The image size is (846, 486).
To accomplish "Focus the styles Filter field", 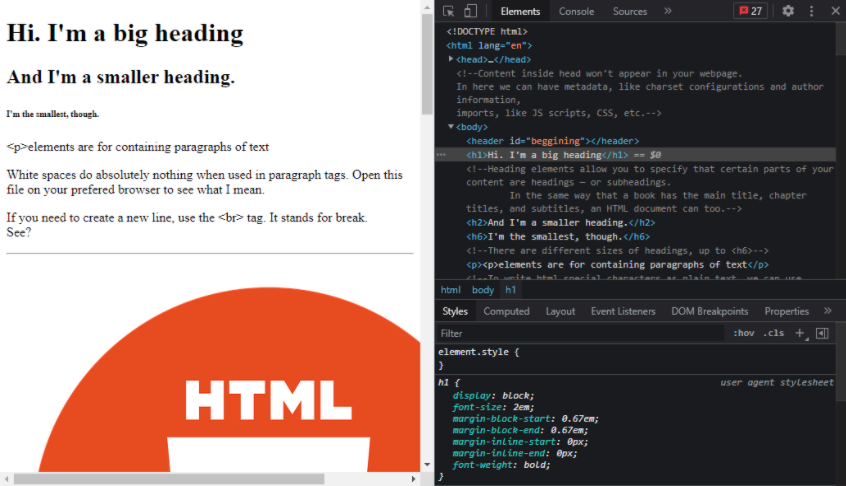I will pyautogui.click(x=580, y=333).
